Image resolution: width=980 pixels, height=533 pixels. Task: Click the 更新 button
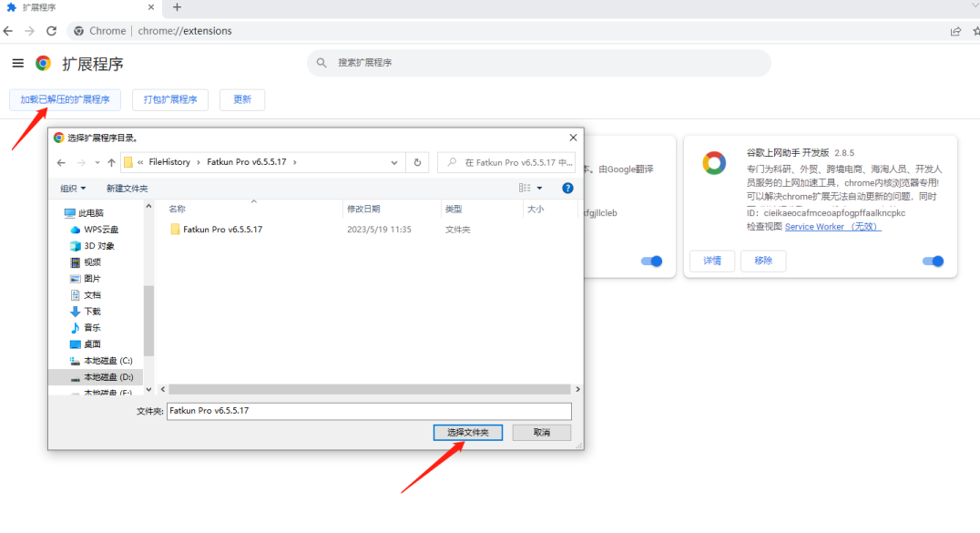click(x=242, y=99)
